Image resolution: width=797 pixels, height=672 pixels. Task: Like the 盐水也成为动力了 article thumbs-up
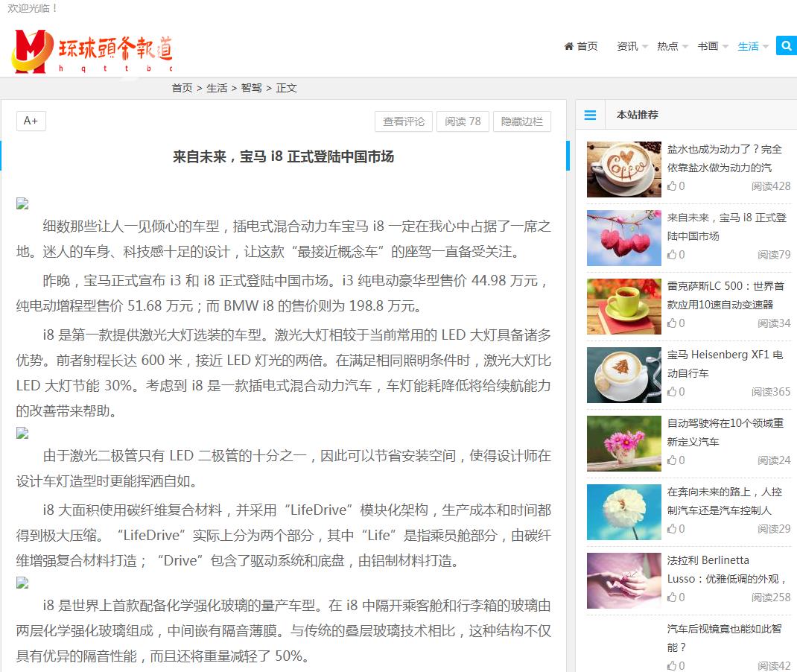tap(672, 186)
